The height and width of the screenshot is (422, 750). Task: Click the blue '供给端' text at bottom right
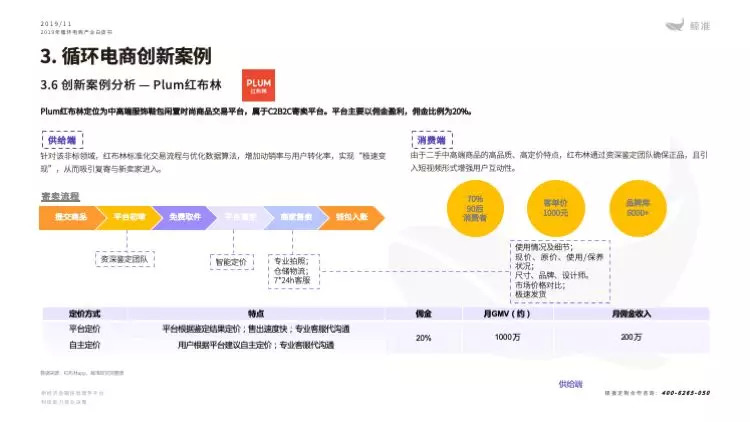[571, 384]
